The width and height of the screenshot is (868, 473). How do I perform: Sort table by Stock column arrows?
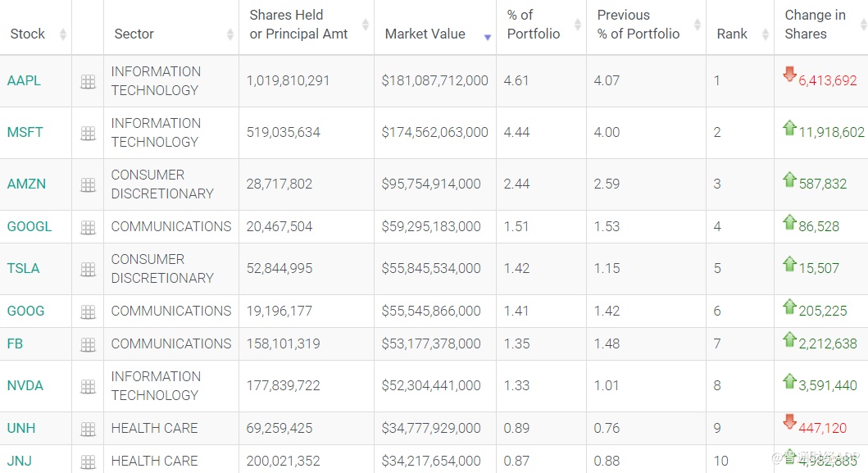coord(63,34)
